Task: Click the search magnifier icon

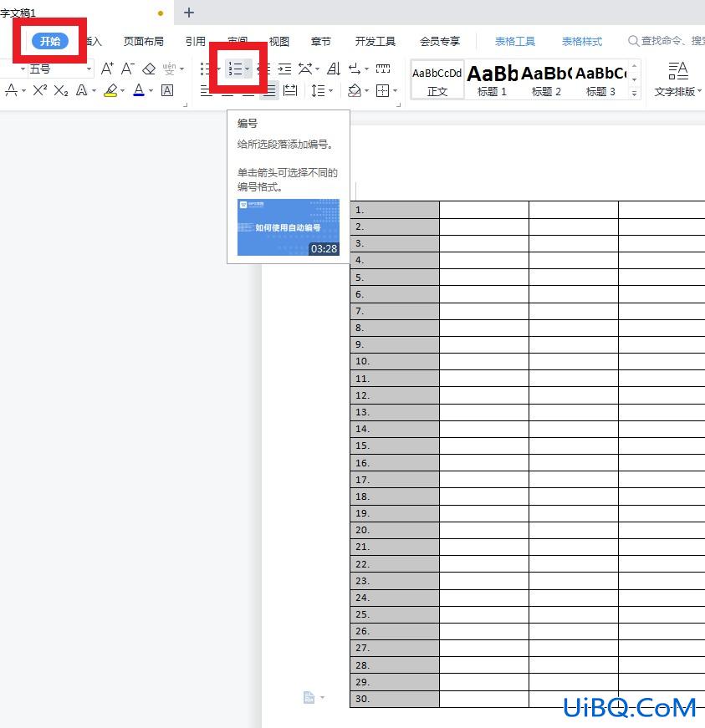Action: (x=633, y=41)
